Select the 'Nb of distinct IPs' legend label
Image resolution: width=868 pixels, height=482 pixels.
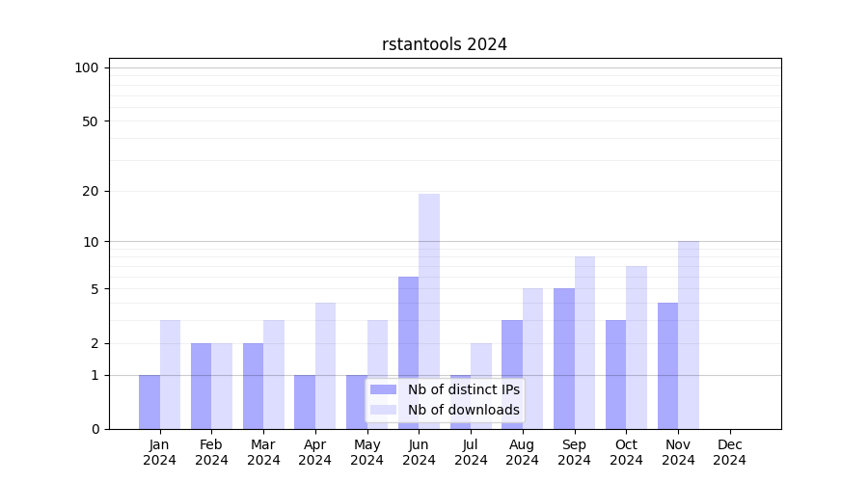[463, 389]
